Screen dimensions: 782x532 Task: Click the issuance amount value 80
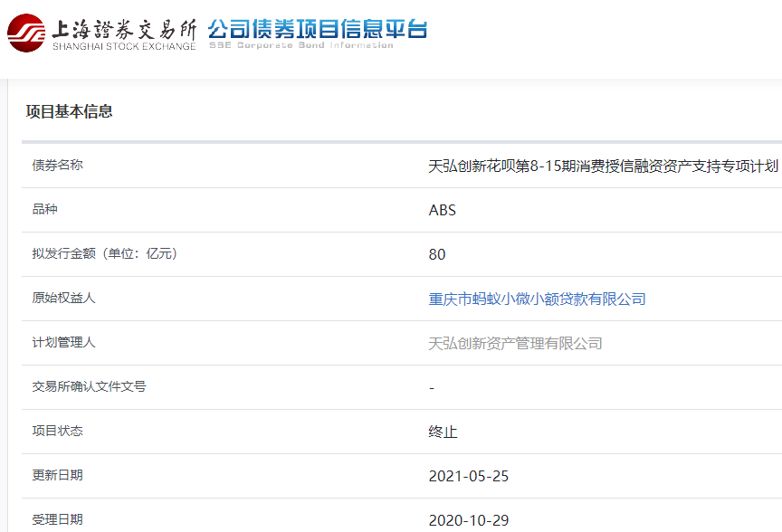pyautogui.click(x=437, y=254)
